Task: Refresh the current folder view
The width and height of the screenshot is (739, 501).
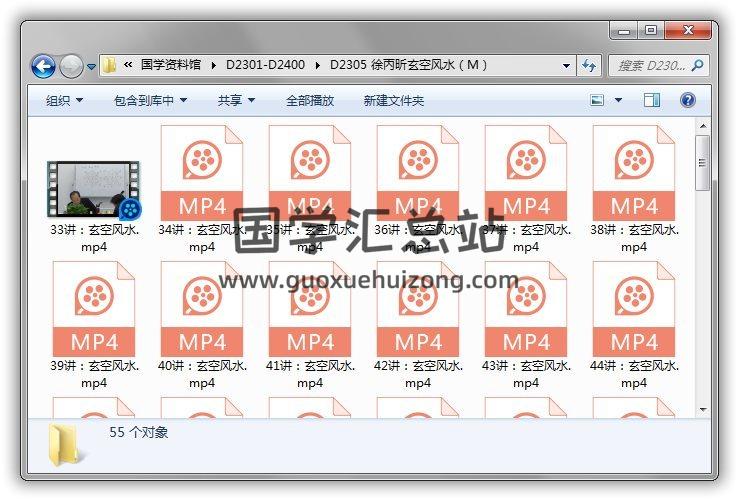Action: click(590, 66)
